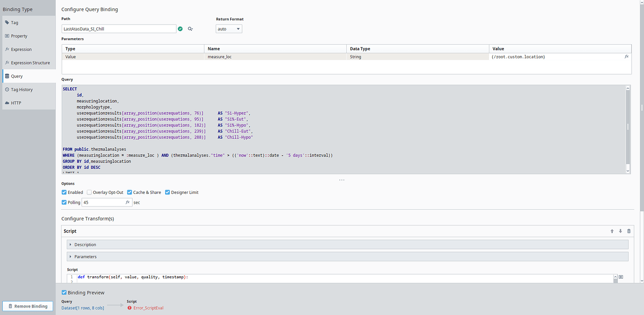The height and width of the screenshot is (315, 644).
Task: Click inside the Polling seconds input field
Action: [x=103, y=202]
